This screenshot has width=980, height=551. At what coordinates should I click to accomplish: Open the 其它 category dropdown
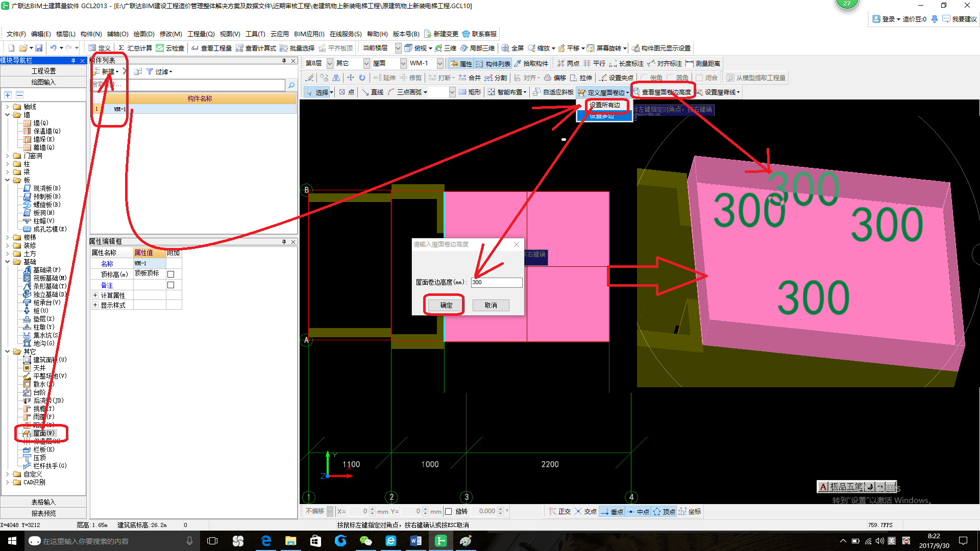(366, 63)
